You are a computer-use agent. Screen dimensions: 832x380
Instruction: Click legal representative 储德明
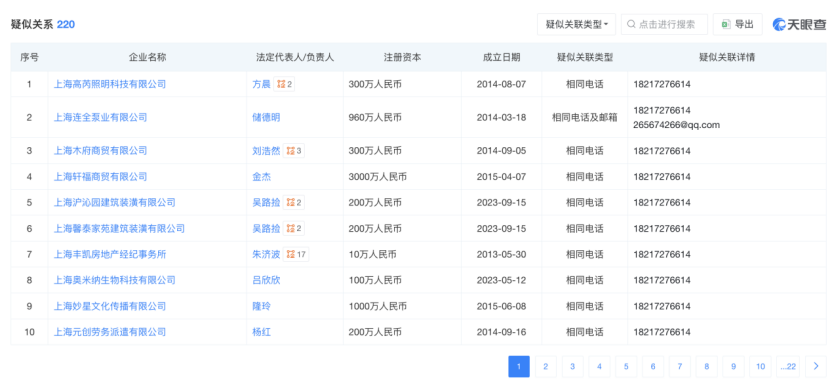266,117
